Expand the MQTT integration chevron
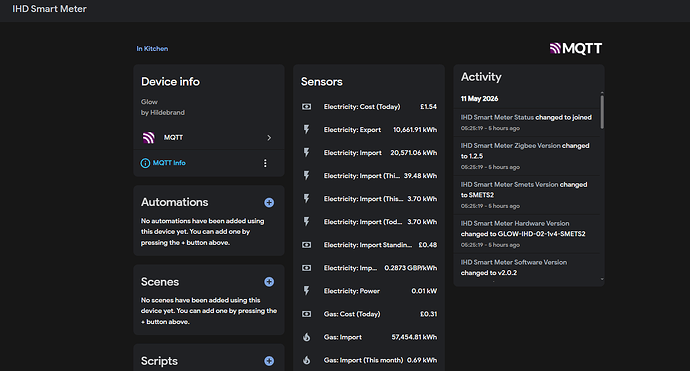Image resolution: width=690 pixels, height=371 pixels. tap(269, 138)
